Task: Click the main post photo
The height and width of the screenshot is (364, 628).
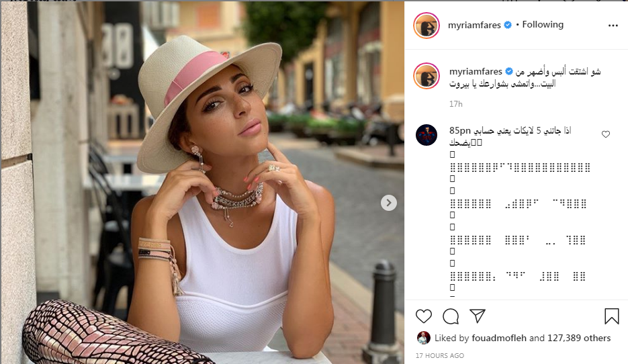Action: pyautogui.click(x=203, y=183)
